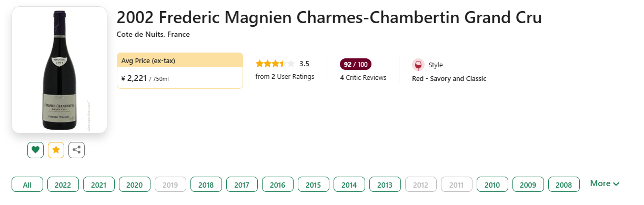644x205 pixels.
Task: Click the green heart favorite icon
Action: [35, 150]
